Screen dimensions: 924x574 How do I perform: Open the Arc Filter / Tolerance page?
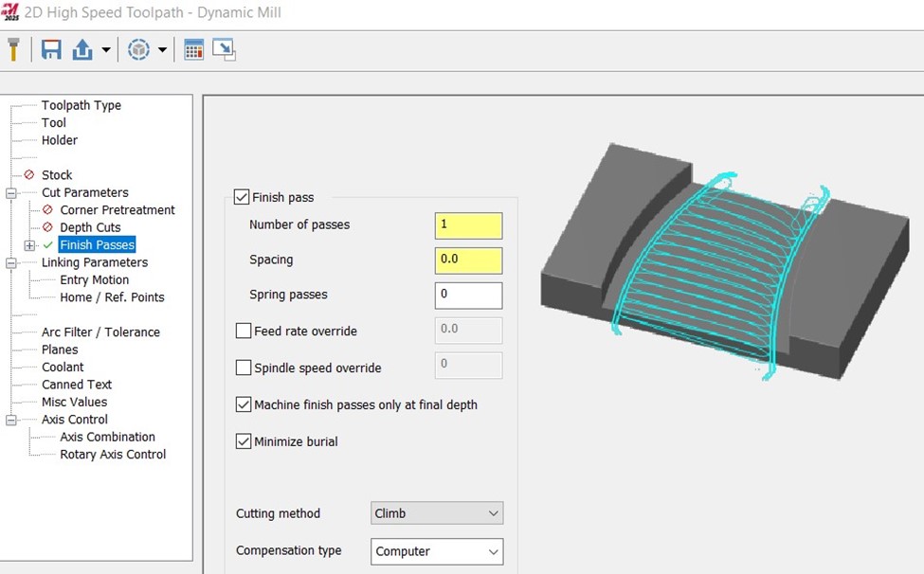100,332
